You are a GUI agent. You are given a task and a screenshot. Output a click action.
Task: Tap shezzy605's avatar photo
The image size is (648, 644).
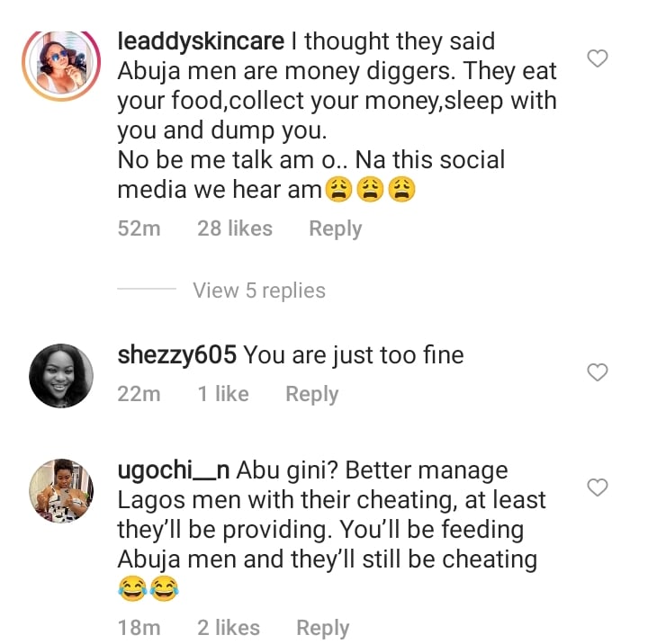coord(61,375)
